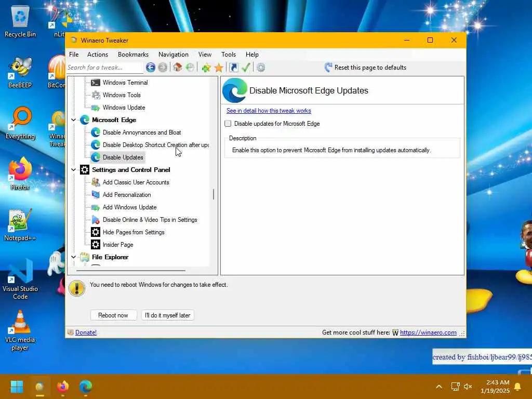Open the Navigation menu
Image resolution: width=532 pixels, height=399 pixels.
click(173, 54)
